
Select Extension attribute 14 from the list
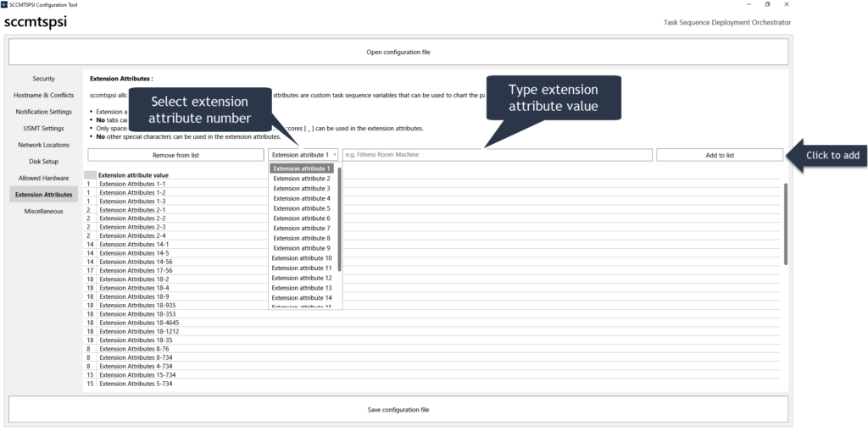(x=303, y=298)
